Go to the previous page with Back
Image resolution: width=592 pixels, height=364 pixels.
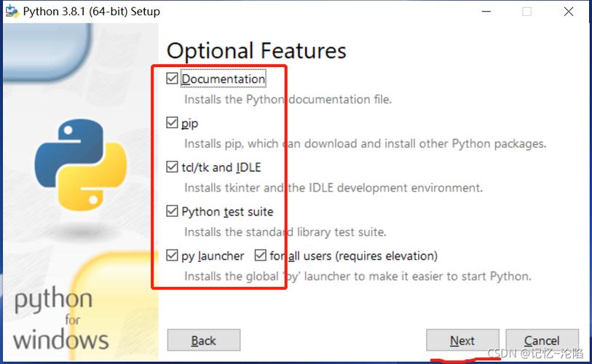203,340
